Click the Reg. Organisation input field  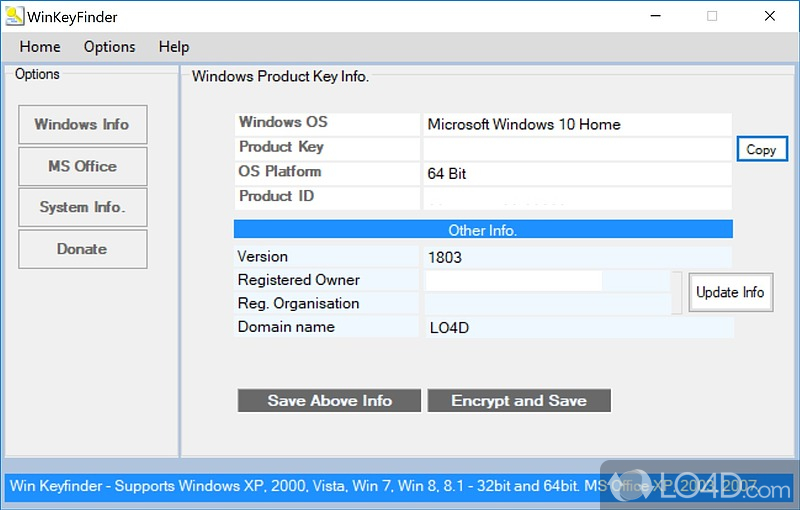547,304
